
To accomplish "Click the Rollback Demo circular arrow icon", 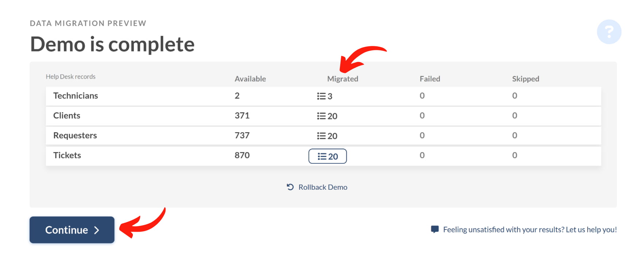I will click(x=290, y=187).
